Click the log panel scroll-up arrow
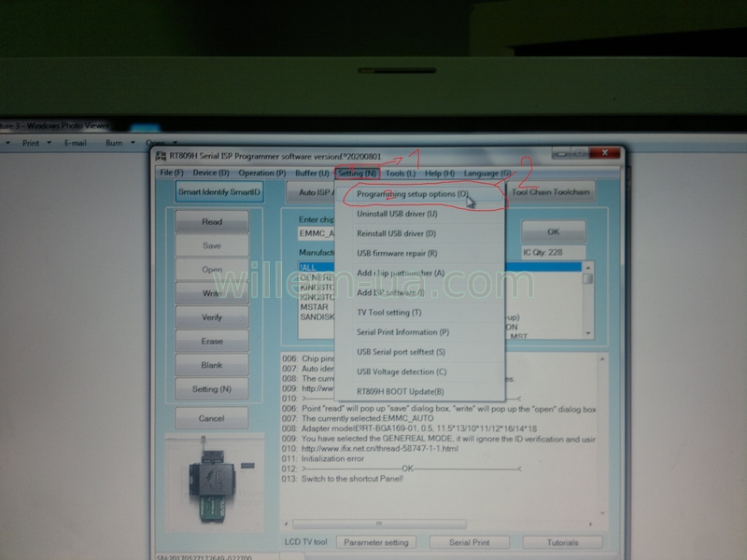747x560 pixels. [x=602, y=359]
